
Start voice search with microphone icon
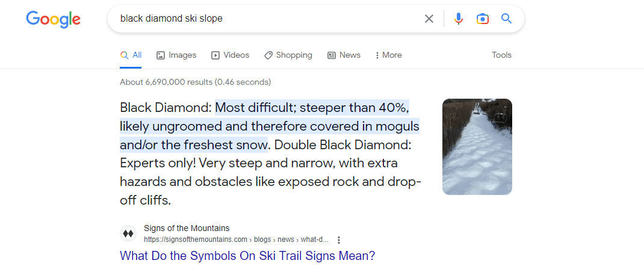coord(459,19)
